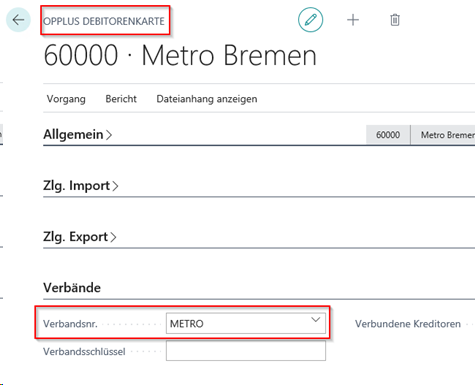Delete the card using trash icon
The width and height of the screenshot is (475, 385).
[x=395, y=20]
